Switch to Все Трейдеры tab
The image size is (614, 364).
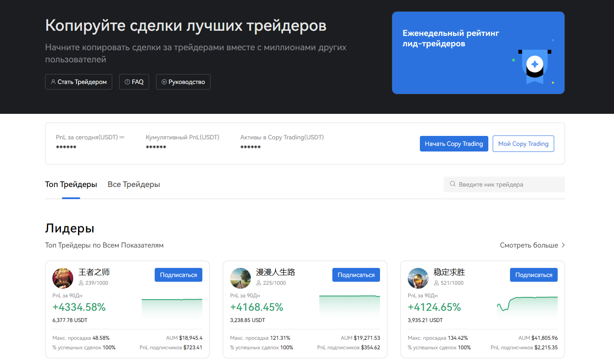[133, 184]
